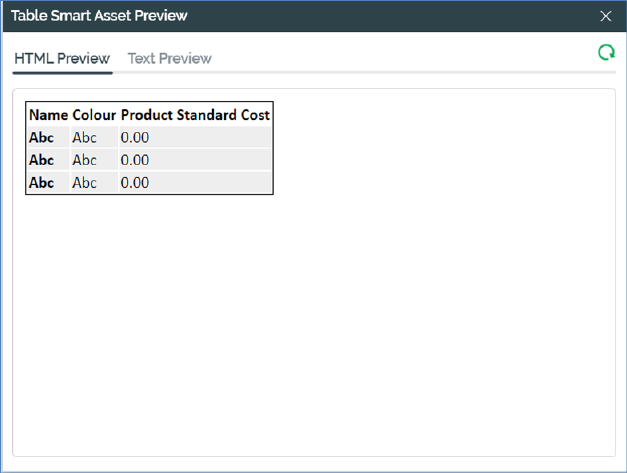Click the green refresh preview icon

click(x=606, y=53)
